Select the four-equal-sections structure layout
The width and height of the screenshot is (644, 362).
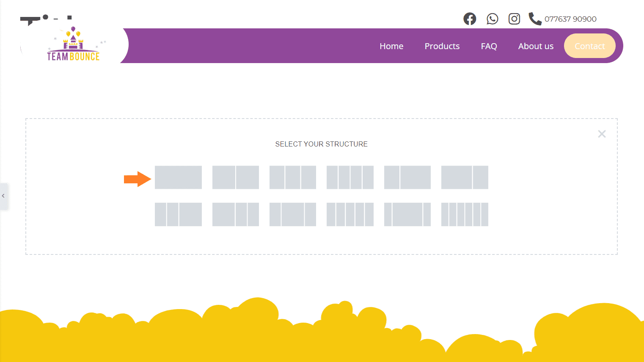pyautogui.click(x=350, y=177)
